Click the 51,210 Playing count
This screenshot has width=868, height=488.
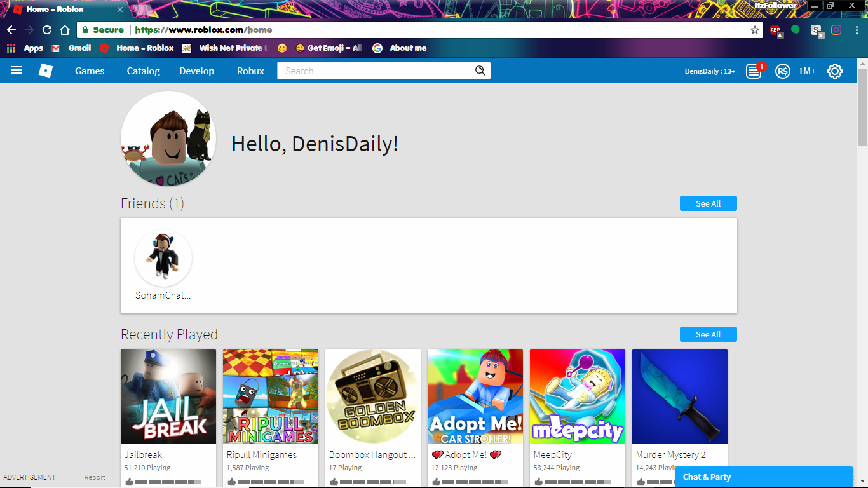[147, 468]
